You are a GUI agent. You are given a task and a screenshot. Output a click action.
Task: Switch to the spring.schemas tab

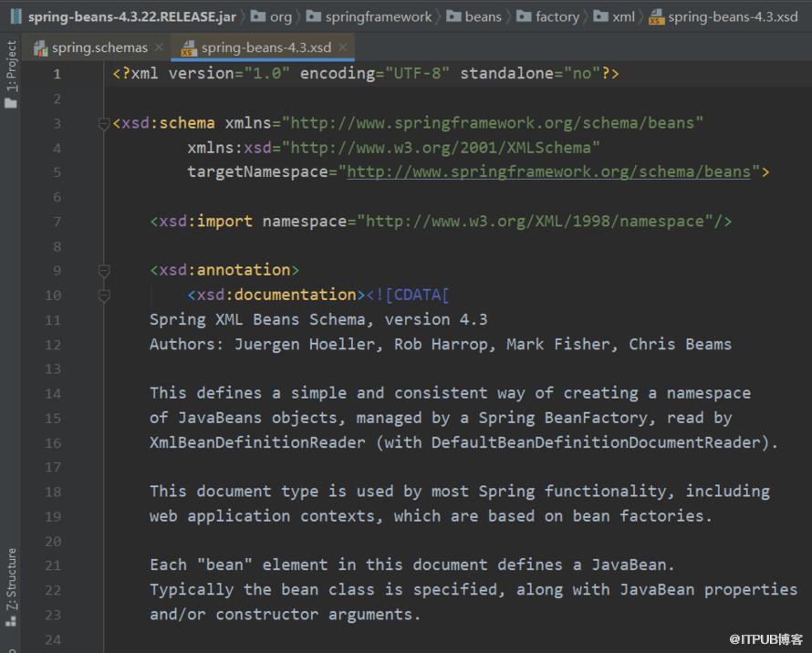point(99,47)
